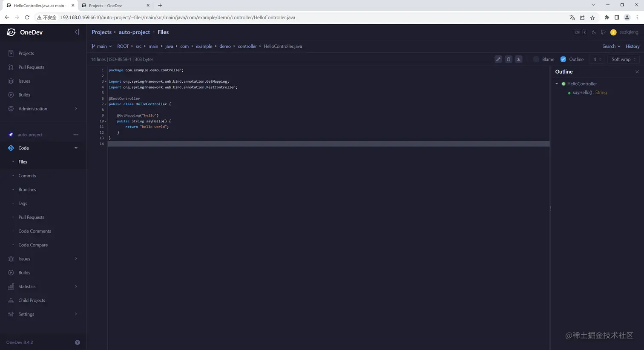Collapse the HelloController node in Outline
This screenshot has width=644, height=350.
click(557, 84)
